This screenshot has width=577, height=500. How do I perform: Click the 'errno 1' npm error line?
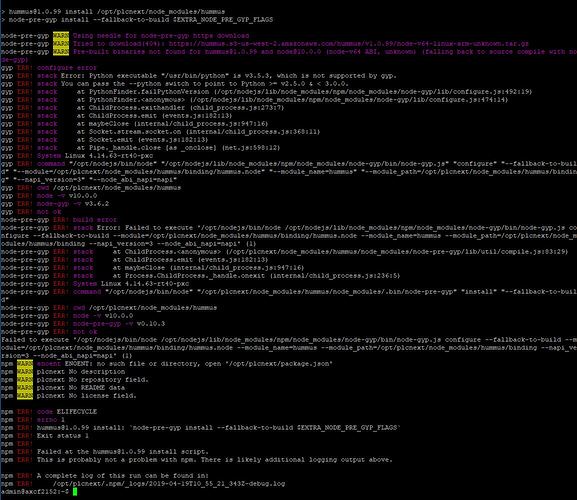(x=51, y=419)
